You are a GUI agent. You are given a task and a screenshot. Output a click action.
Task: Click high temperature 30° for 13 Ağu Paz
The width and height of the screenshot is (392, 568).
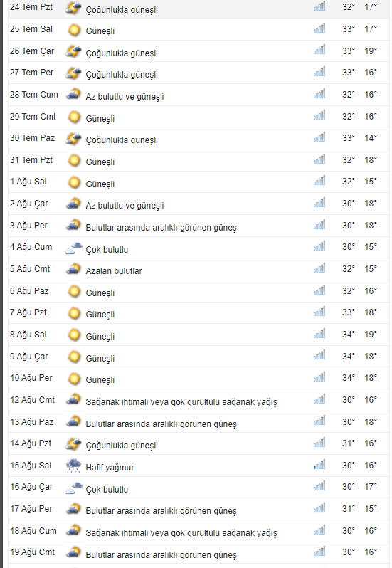point(349,422)
